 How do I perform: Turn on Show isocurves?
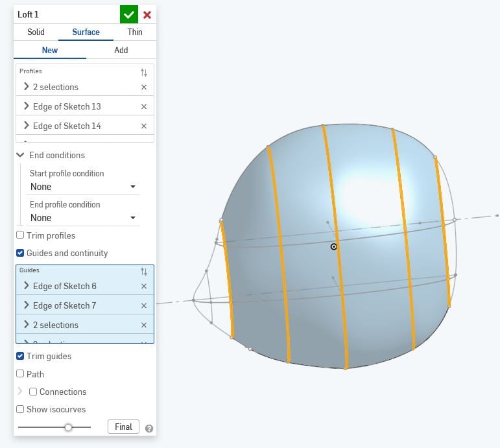20,409
